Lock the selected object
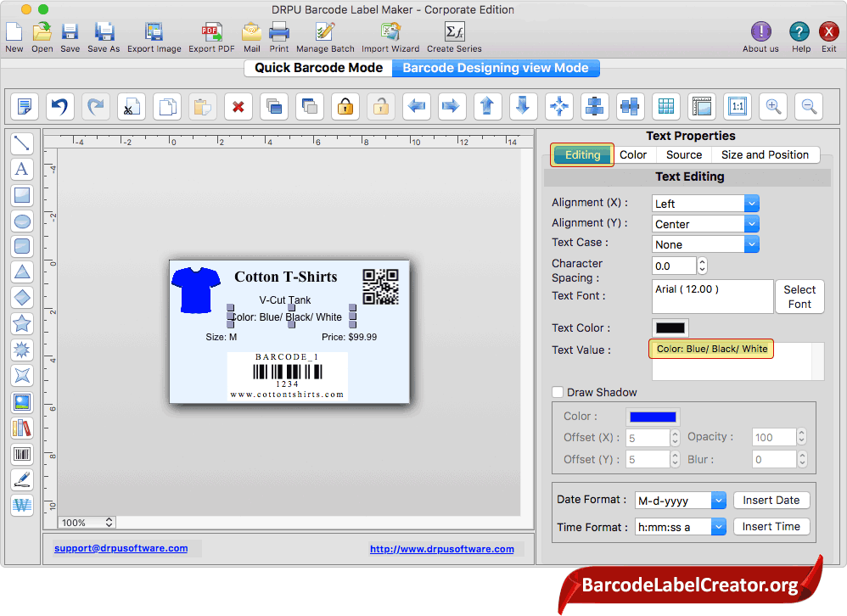 (x=345, y=106)
